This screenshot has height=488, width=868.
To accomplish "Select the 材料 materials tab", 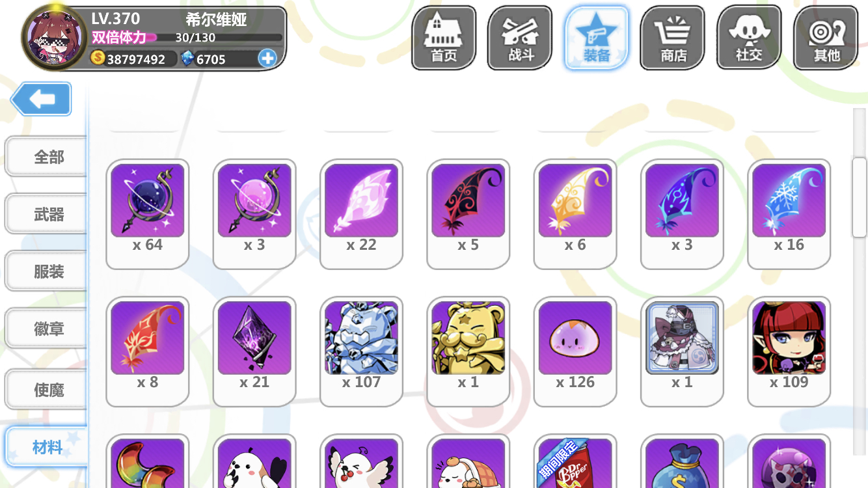I will pyautogui.click(x=46, y=447).
